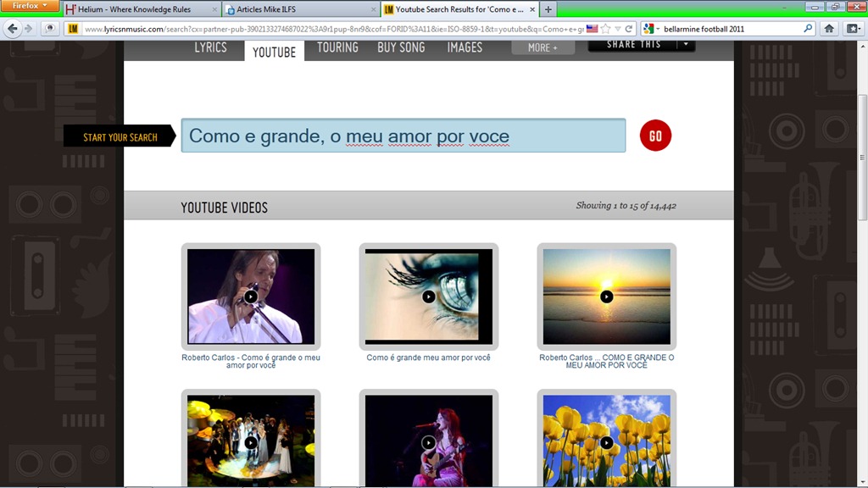Open the 'Como é grande meu amor por você' link
The height and width of the screenshot is (488, 868).
428,358
